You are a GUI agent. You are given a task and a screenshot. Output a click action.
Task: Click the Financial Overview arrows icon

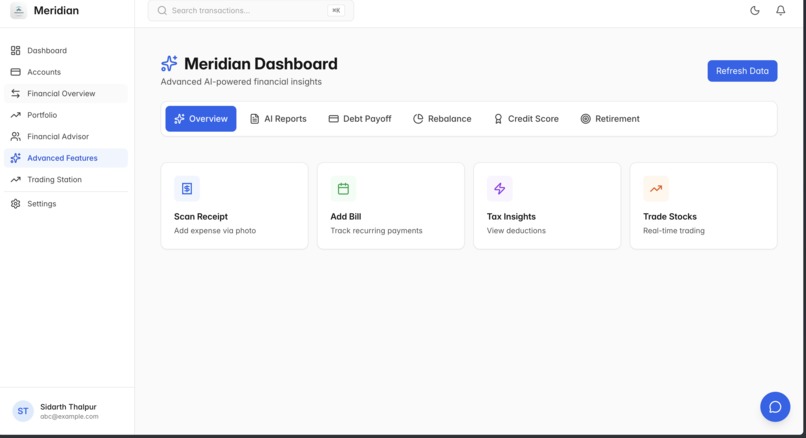click(x=15, y=94)
